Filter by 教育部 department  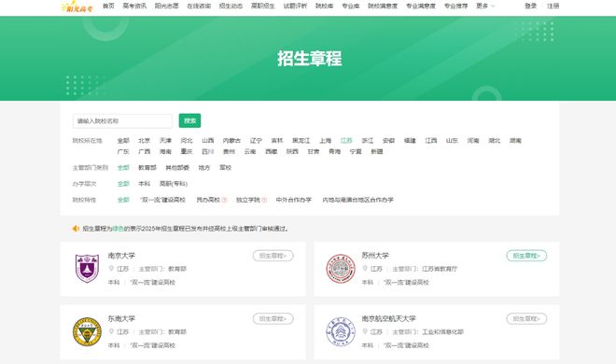tap(147, 168)
